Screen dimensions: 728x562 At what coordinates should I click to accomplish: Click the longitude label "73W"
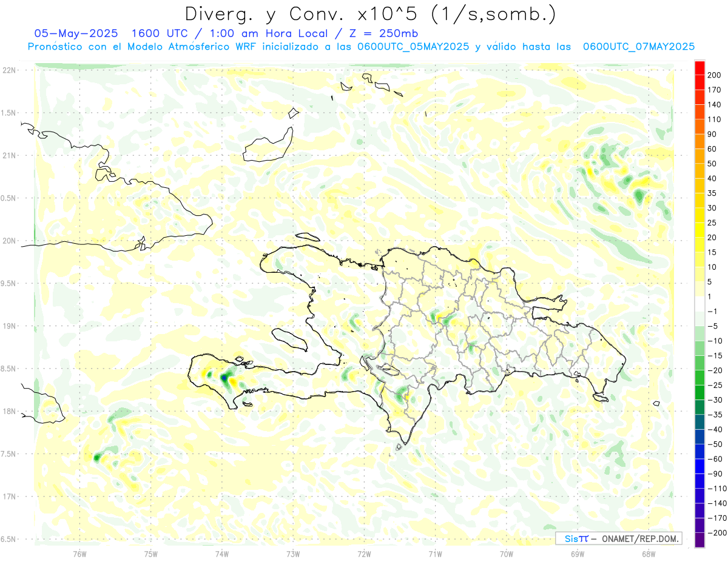[x=293, y=554]
